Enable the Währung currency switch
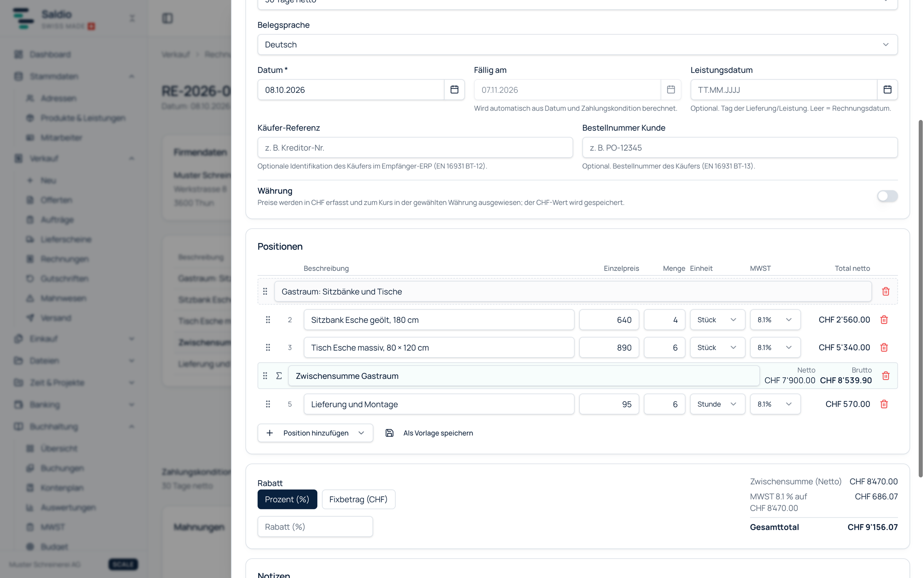 (x=887, y=196)
